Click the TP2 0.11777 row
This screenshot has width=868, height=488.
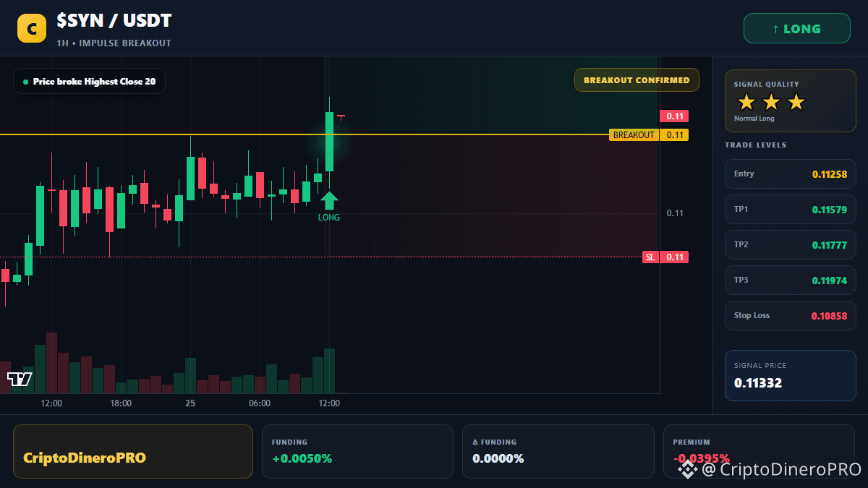pos(791,244)
